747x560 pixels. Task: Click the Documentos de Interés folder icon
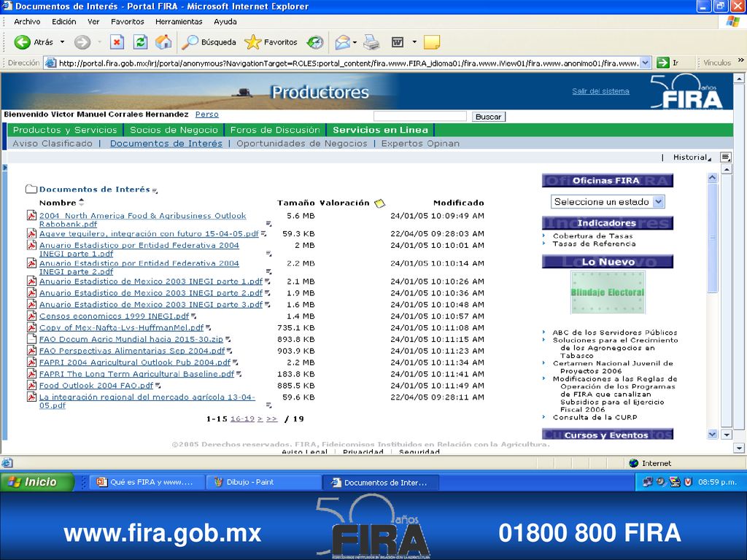click(31, 189)
